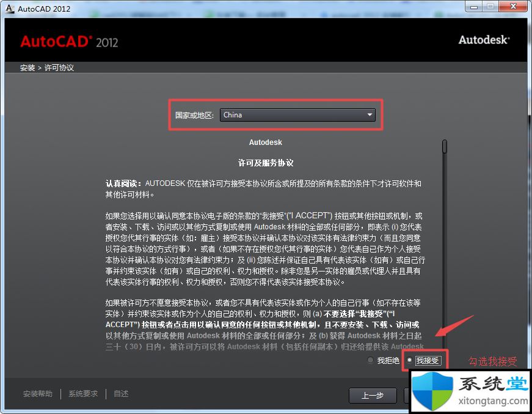This screenshot has width=532, height=414.
Task: Open the 系统要求 system requirements link
Action: (x=83, y=394)
